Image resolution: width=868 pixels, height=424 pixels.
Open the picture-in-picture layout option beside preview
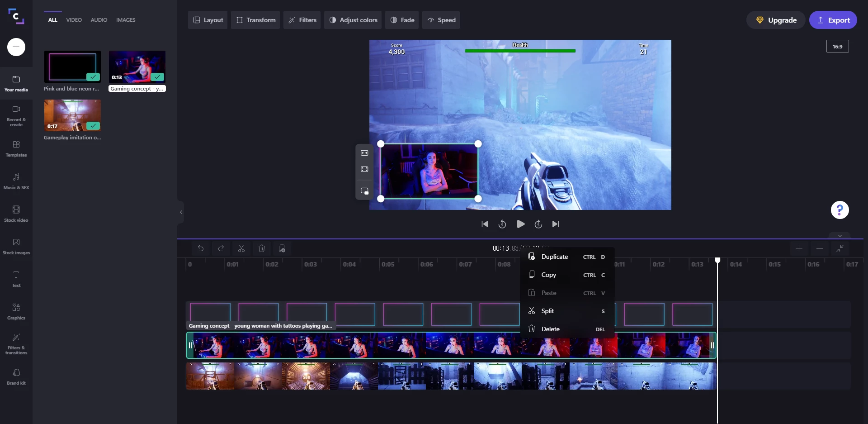pyautogui.click(x=364, y=191)
